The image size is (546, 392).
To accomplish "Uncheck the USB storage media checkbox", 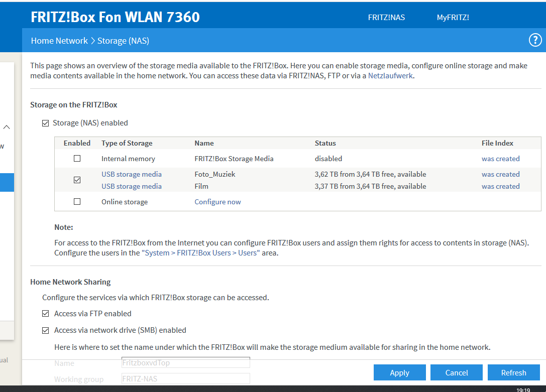I will pyautogui.click(x=77, y=180).
